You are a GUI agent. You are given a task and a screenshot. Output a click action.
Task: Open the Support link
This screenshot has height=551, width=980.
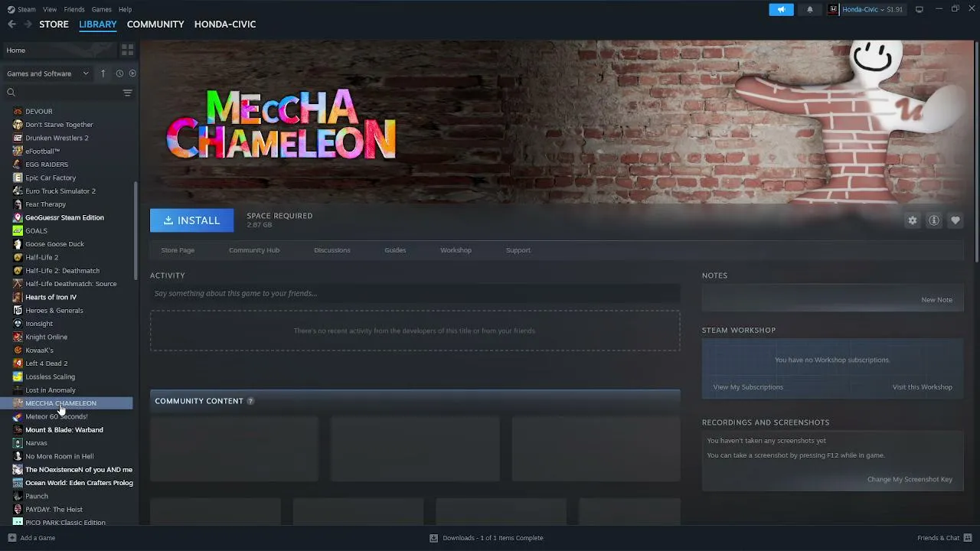pyautogui.click(x=518, y=250)
